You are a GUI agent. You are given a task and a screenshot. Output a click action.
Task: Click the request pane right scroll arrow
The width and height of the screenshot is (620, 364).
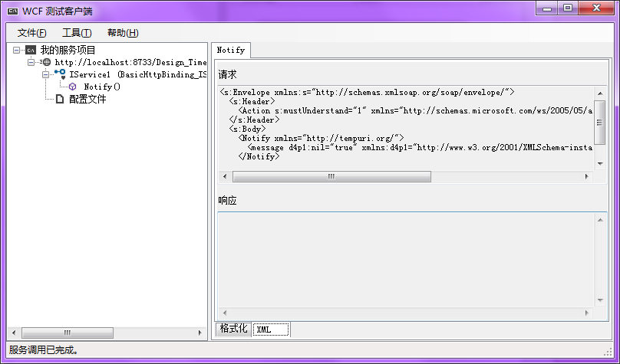(586, 176)
